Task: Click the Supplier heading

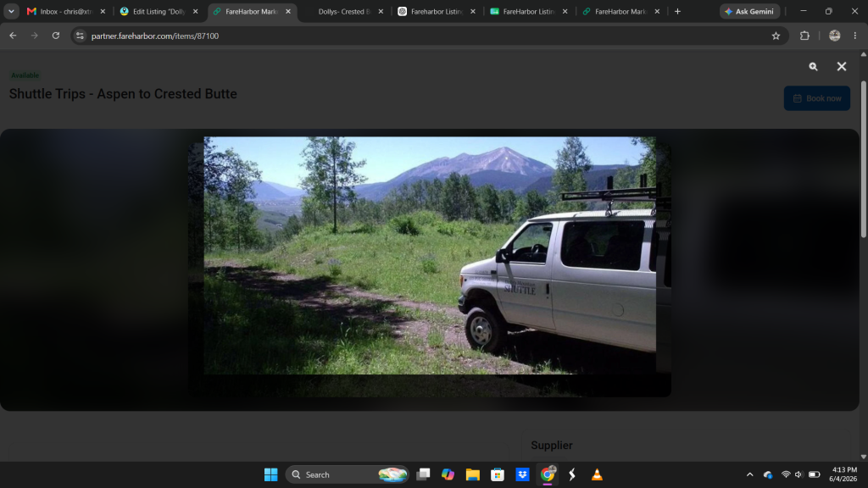Action: 551,445
